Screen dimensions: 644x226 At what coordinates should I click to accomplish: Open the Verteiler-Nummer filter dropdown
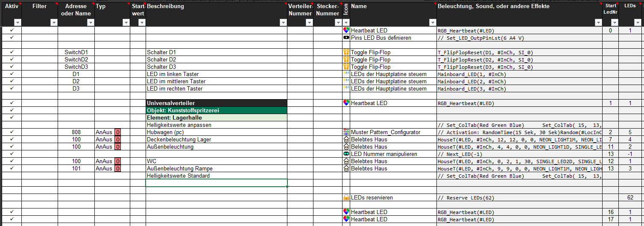(x=309, y=23)
